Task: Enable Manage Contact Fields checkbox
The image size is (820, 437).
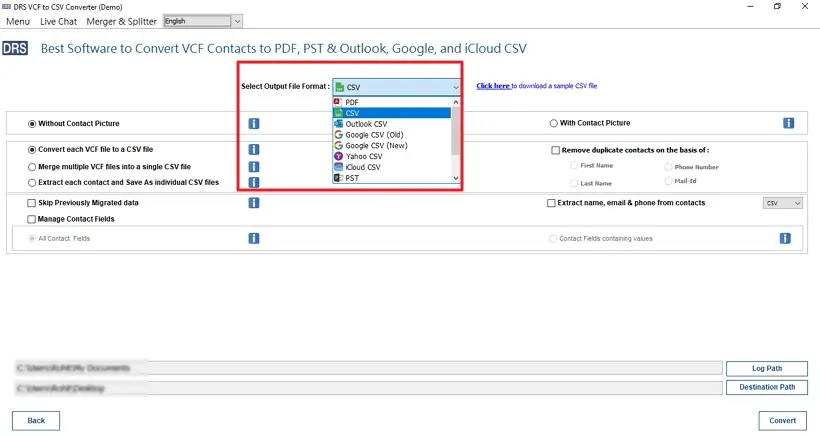Action: click(31, 219)
